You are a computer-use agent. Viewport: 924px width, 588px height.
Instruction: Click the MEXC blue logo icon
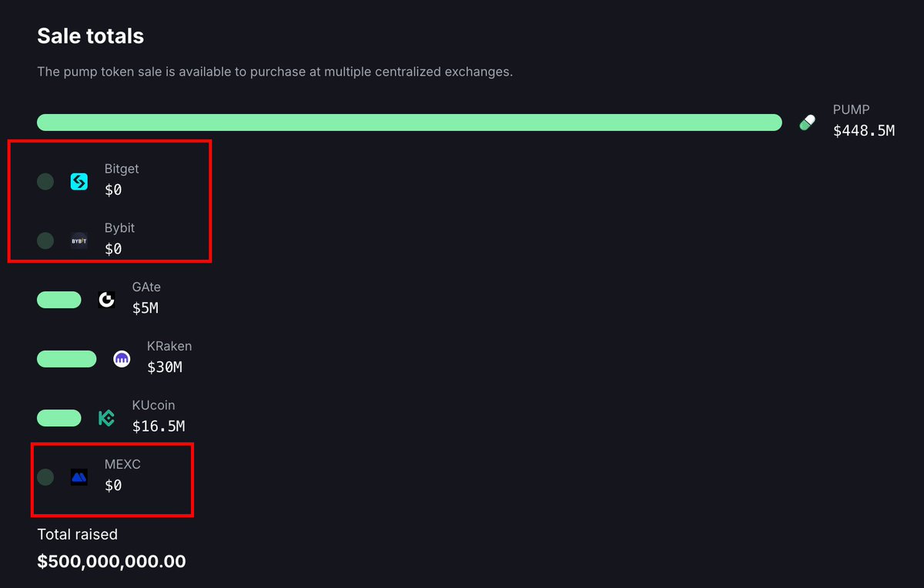tap(79, 478)
